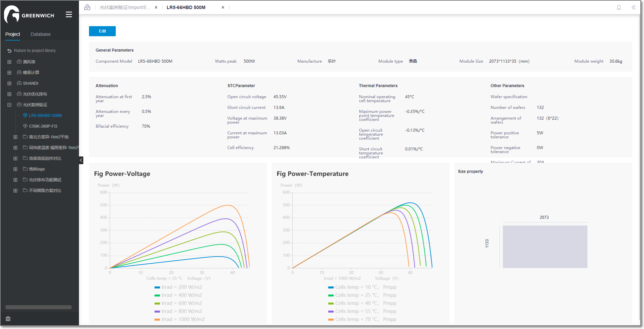Click the return arrow icon beside project library
Viewport: 644px width, 329px height.
click(9, 51)
